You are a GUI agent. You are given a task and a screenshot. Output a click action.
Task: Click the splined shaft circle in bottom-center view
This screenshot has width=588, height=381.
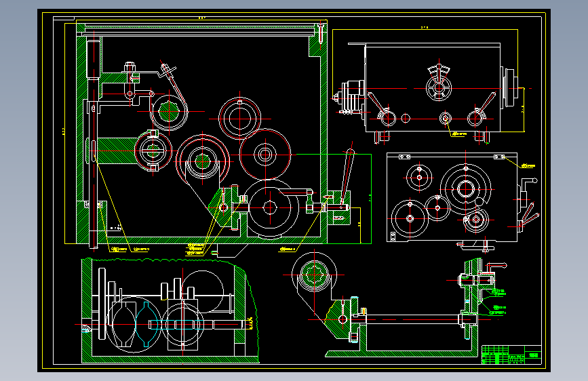coord(314,275)
